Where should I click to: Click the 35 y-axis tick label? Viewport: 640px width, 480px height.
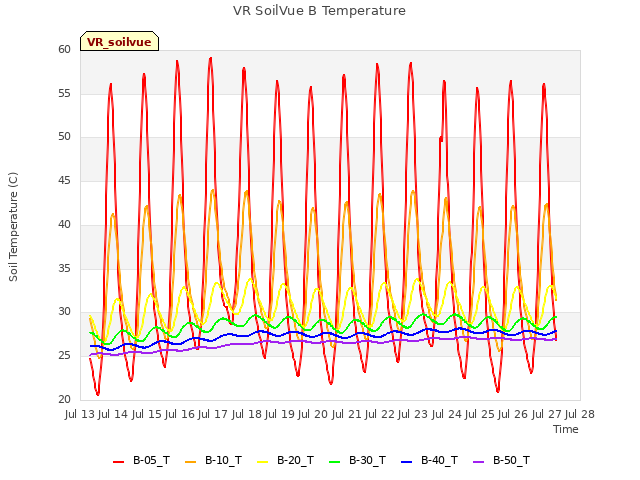(64, 268)
